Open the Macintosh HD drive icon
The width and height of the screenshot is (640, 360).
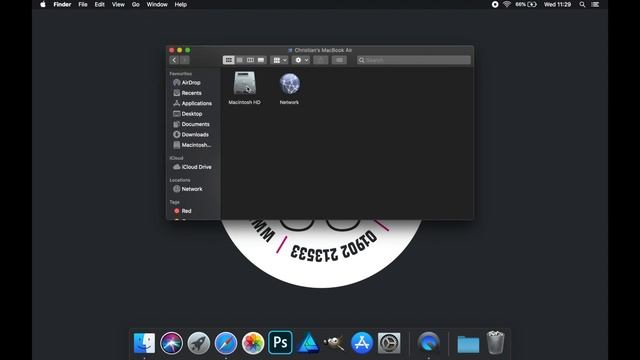pos(244,83)
